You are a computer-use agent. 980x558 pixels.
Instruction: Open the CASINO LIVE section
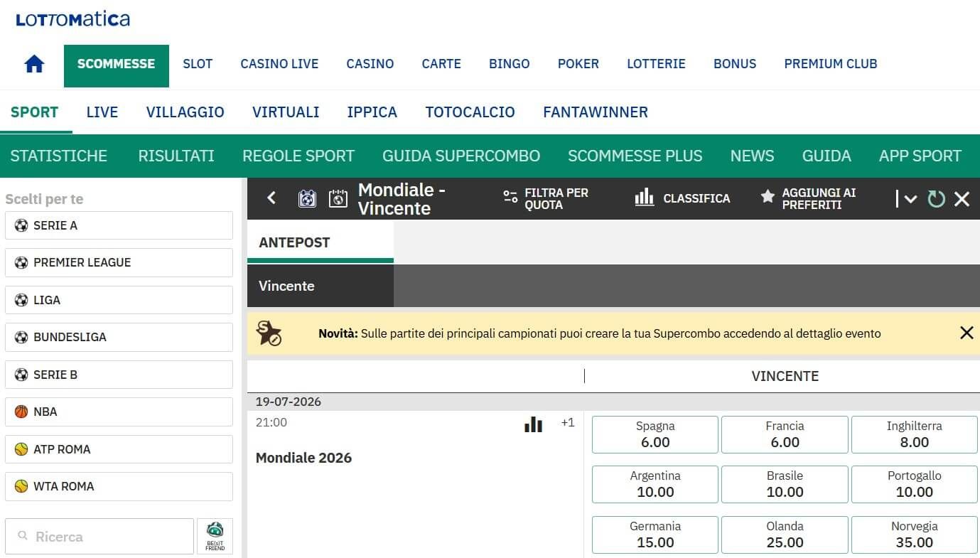(x=279, y=64)
